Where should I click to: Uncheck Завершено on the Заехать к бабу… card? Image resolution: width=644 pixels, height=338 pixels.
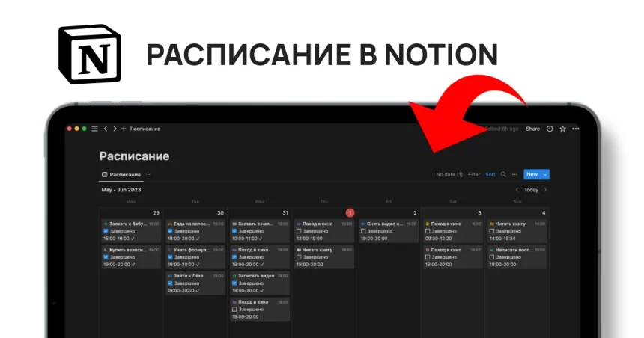[106, 231]
